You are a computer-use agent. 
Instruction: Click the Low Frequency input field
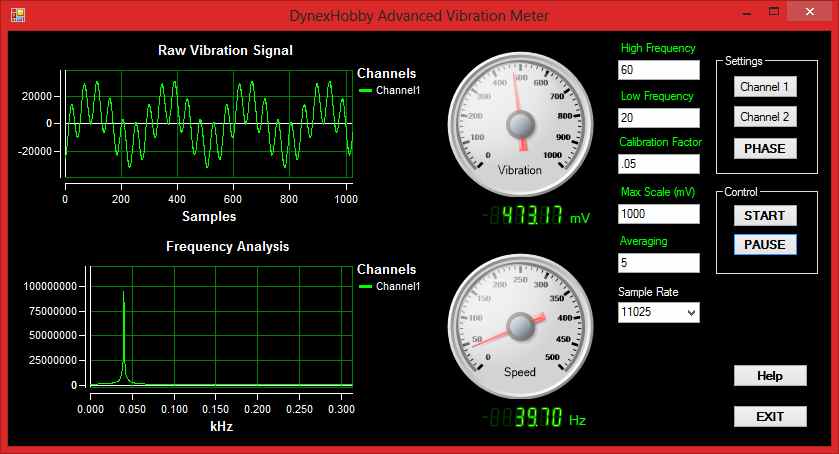659,118
